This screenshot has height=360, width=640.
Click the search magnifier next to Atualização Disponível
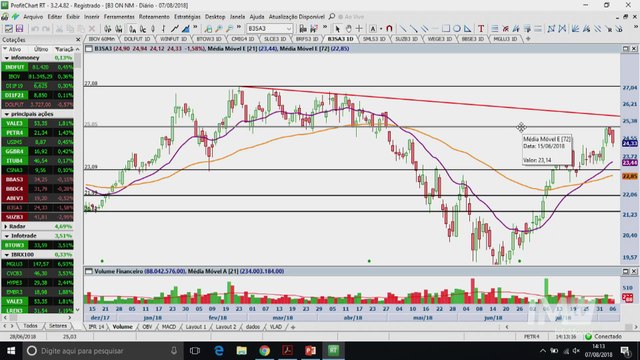[x=332, y=17]
